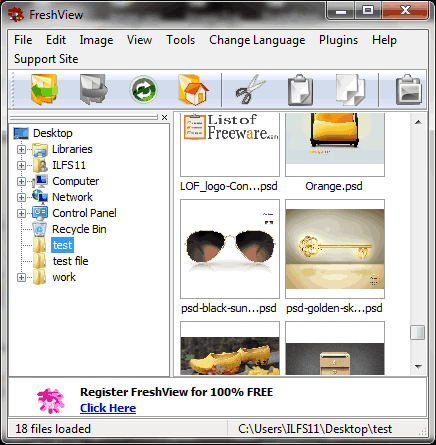The width and height of the screenshot is (436, 445).
Task: Click the green refresh icon
Action: coord(143,89)
